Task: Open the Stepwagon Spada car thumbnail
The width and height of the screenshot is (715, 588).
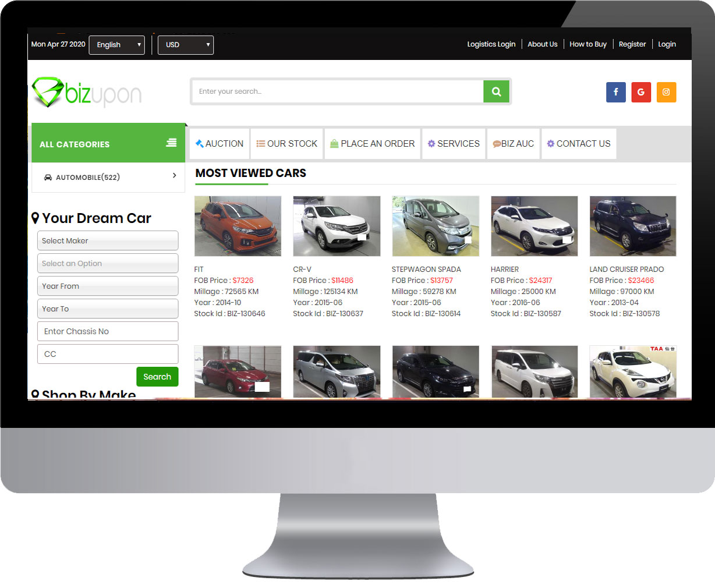Action: click(x=436, y=226)
